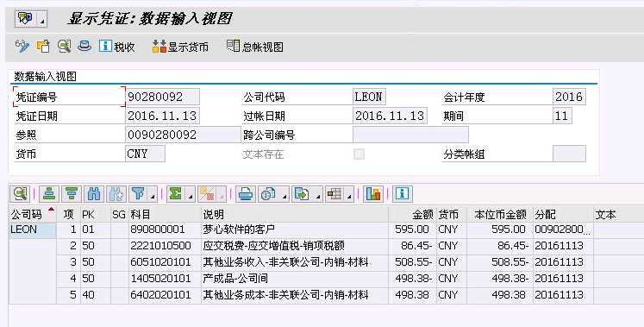Click 凭证日期 field 2016.11.13
644x327 pixels.
pos(163,116)
